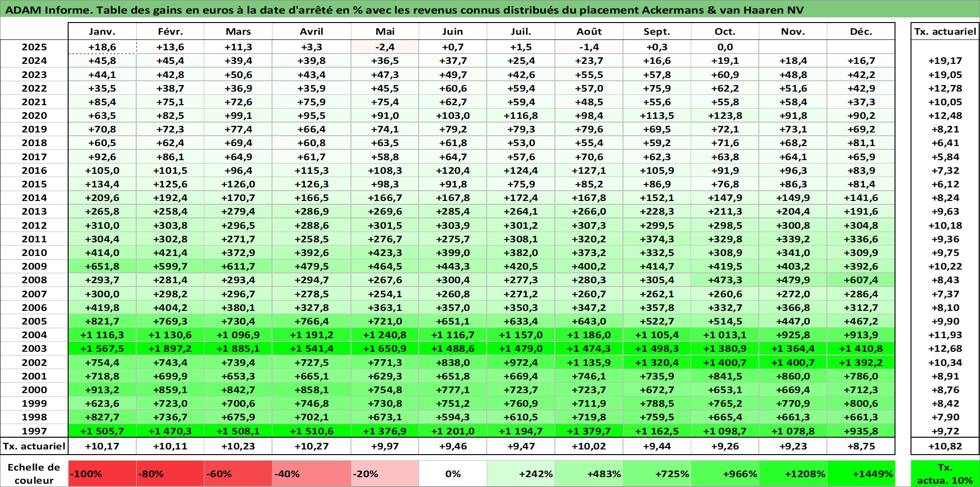The image size is (980, 487).
Task: Click the +19,17 actuarial rate for 2024
Action: [x=945, y=61]
